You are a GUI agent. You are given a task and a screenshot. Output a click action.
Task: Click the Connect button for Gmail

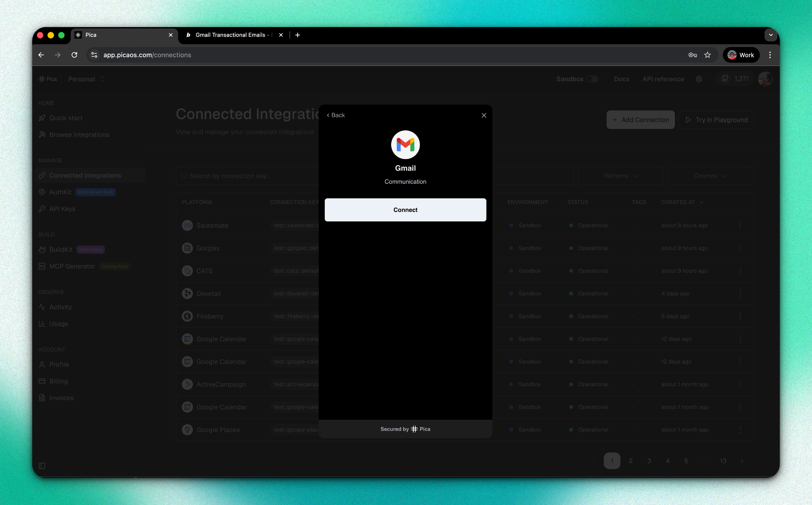tap(405, 210)
